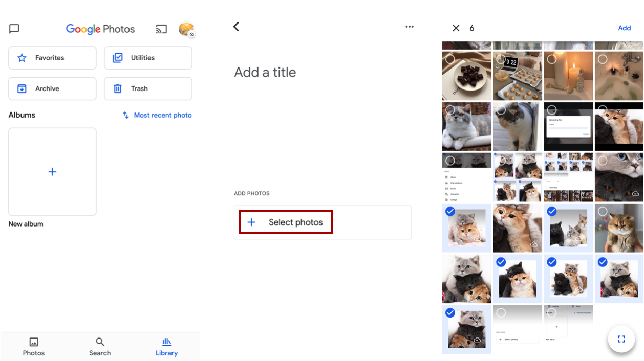The width and height of the screenshot is (644, 361).
Task: Click the plus icon for New album
Action: (x=52, y=172)
